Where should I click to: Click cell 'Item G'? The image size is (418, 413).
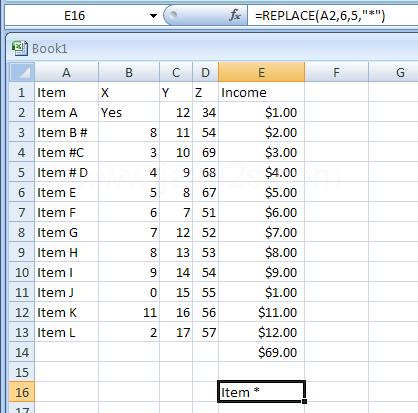(x=67, y=232)
